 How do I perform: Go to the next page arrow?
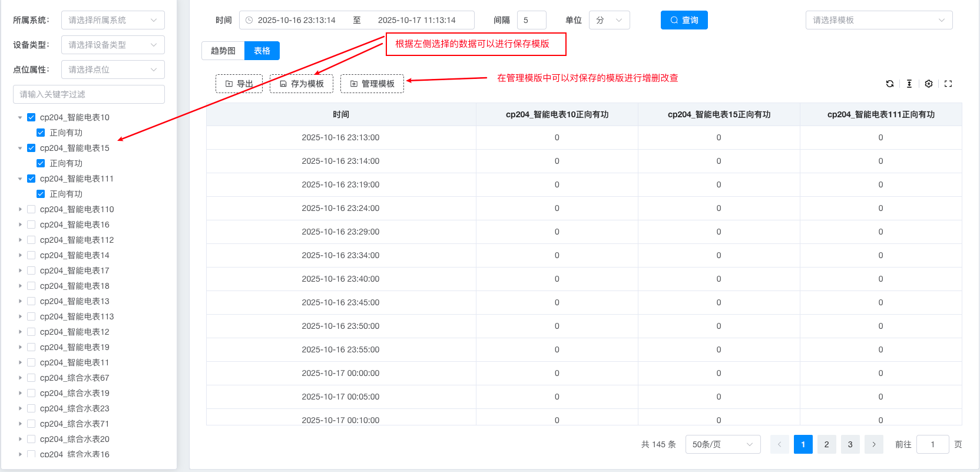coord(874,444)
